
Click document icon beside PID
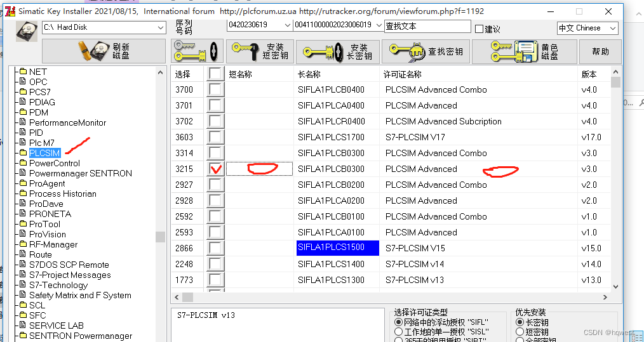click(23, 133)
